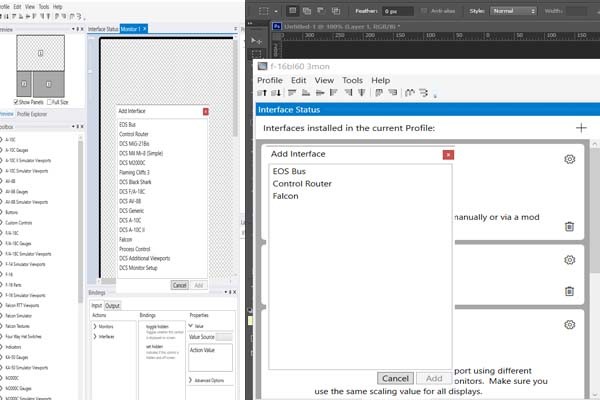This screenshot has height=400, width=600.
Task: Click distribute horizontally icon in enlarged Helios toolbar
Action: pyautogui.click(x=379, y=93)
